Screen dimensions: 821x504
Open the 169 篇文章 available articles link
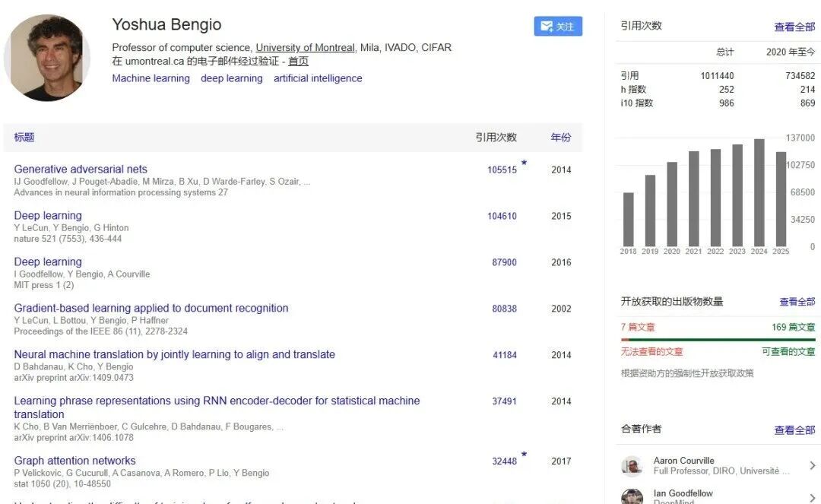(x=793, y=327)
